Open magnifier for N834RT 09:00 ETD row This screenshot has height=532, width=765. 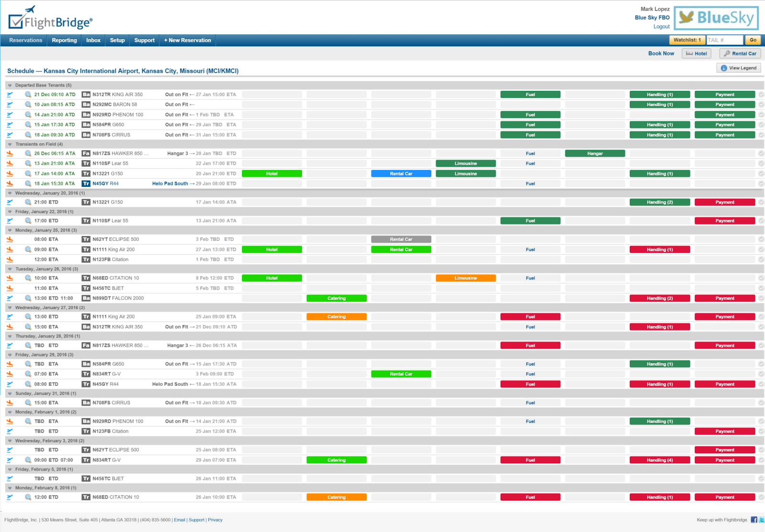pyautogui.click(x=28, y=460)
